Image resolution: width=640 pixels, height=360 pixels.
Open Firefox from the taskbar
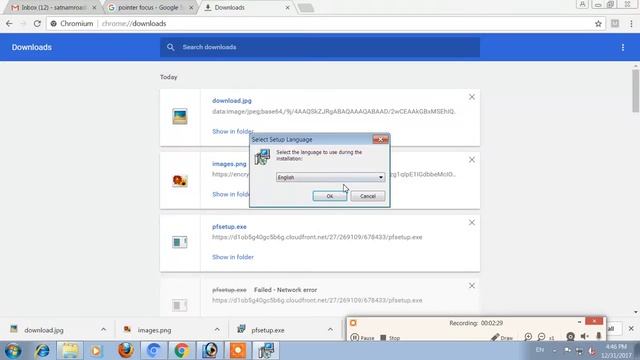tap(126, 351)
